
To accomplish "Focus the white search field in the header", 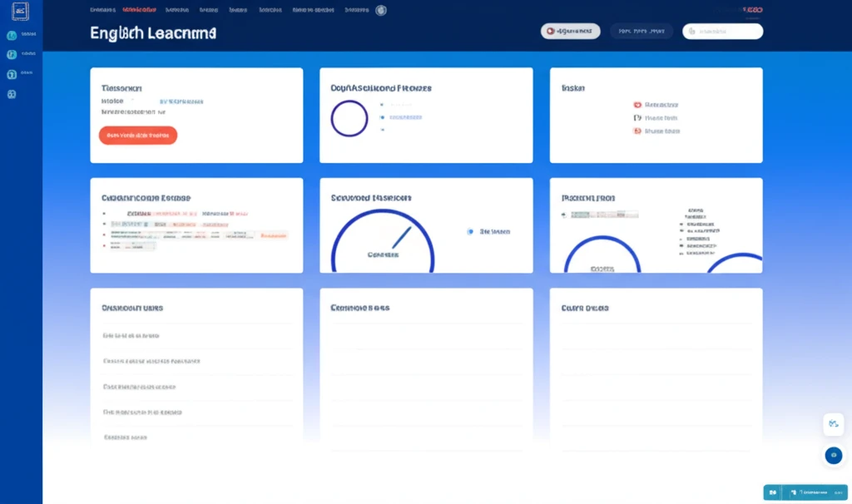I will tap(722, 31).
